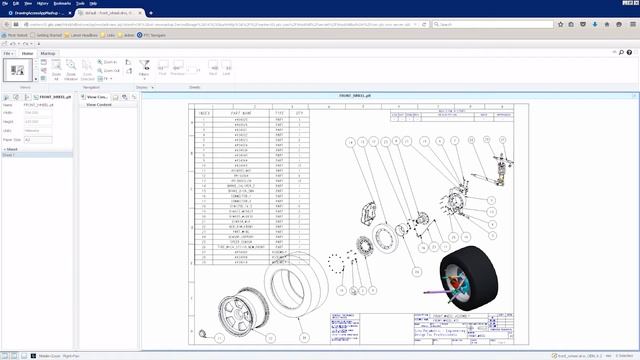Open the ribbon search magnifier icon
Screen dimensions: 640x360
[x=621, y=52]
